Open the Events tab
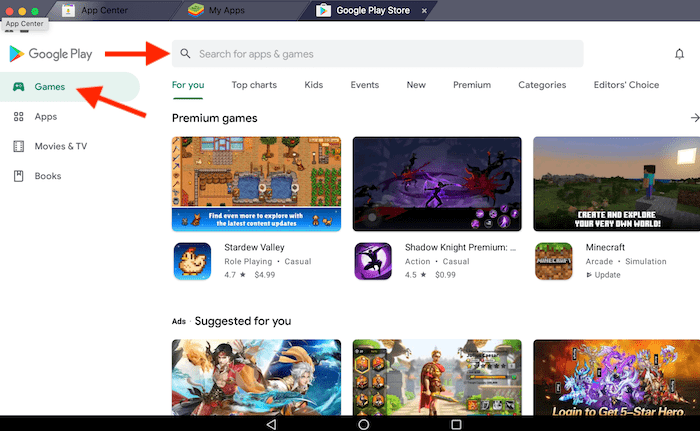This screenshot has width=700, height=431. 365,85
